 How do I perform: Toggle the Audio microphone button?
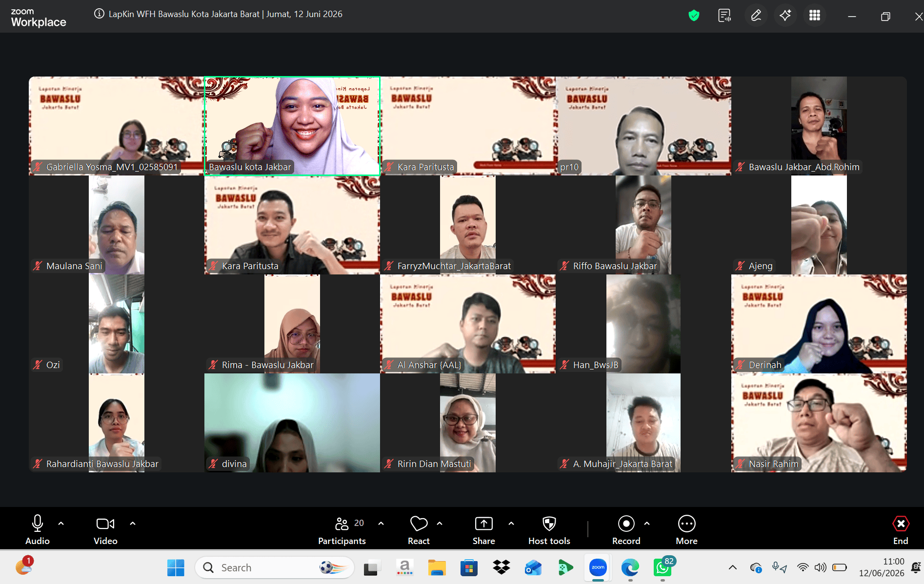click(38, 530)
